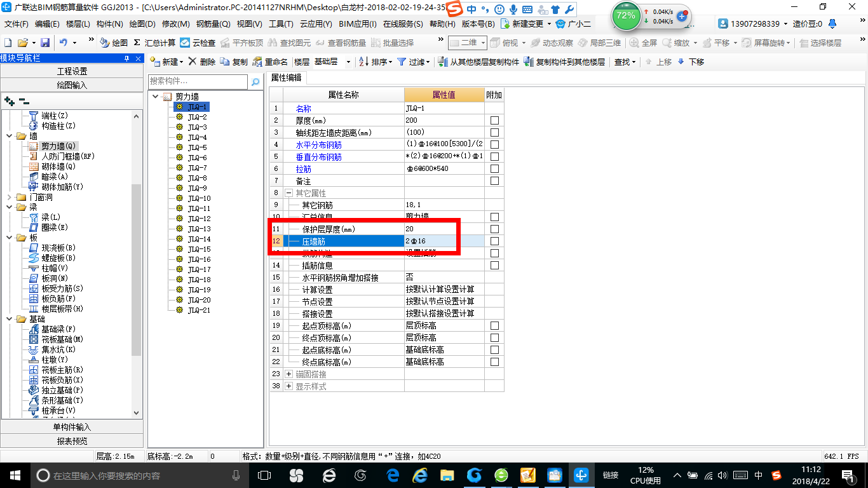Tick the 附加 checkbox for 垂直分布钢筋
868x488 pixels.
coord(494,156)
